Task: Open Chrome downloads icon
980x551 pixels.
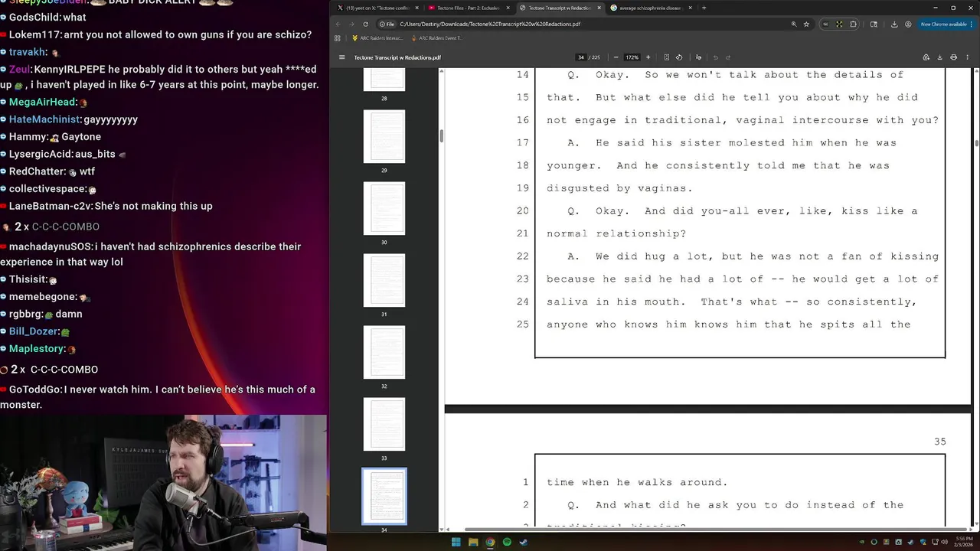Action: coord(894,24)
